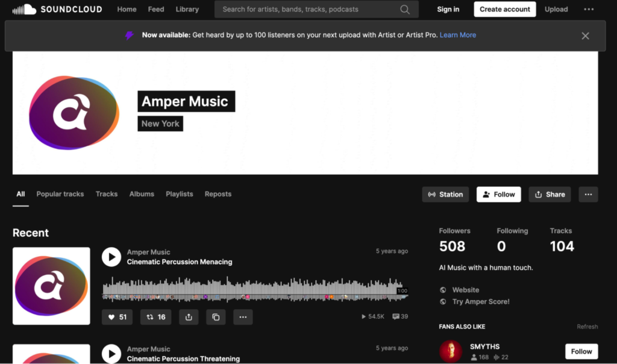Open the Cinematic Percussion Threatening title
The width and height of the screenshot is (617, 364).
pos(183,359)
